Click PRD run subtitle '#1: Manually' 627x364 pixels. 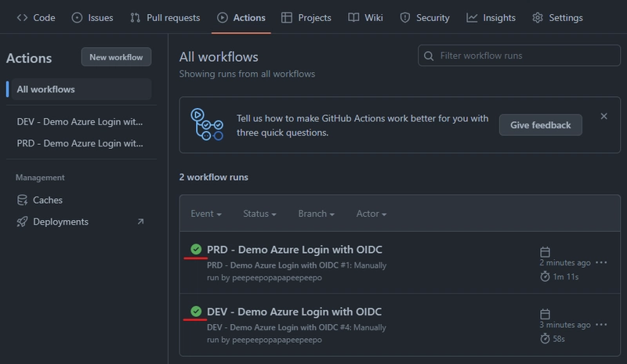point(364,265)
